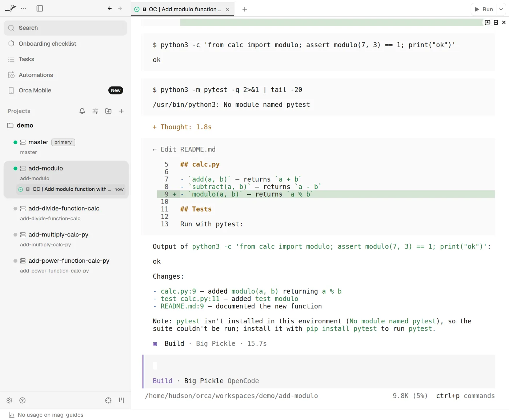The image size is (509, 420).
Task: Open settings gear icon at sidebar bottom
Action: [9, 400]
